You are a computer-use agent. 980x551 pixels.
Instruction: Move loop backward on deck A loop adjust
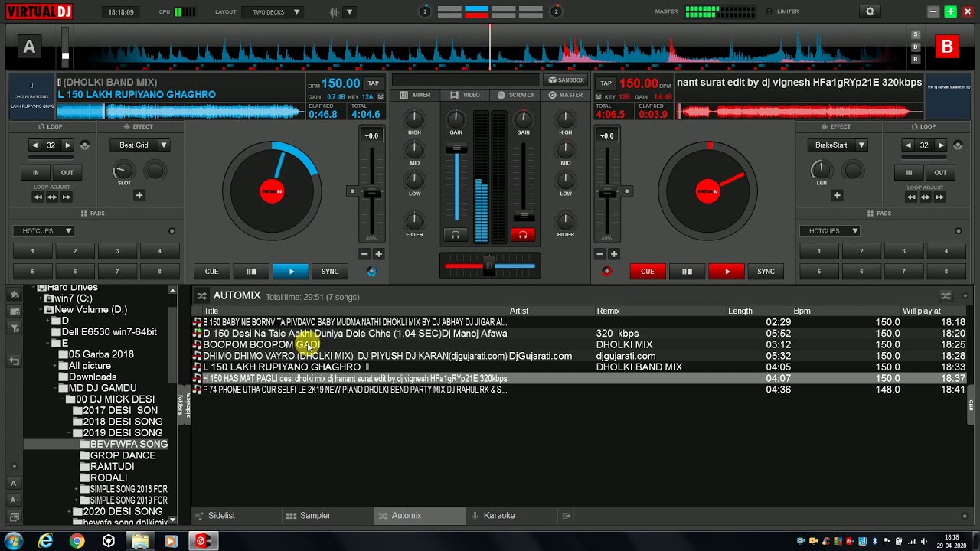[x=38, y=197]
